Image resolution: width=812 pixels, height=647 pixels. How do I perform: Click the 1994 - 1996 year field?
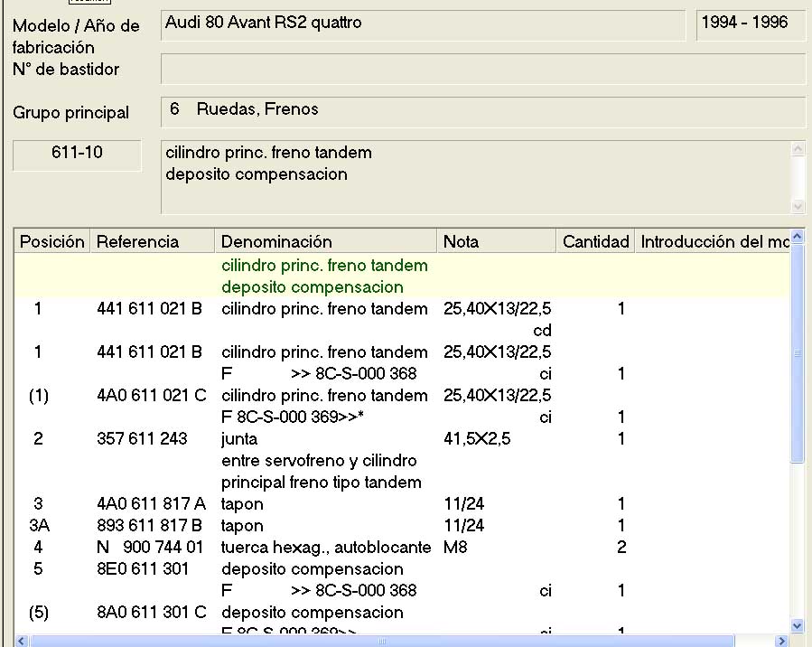pyautogui.click(x=751, y=25)
